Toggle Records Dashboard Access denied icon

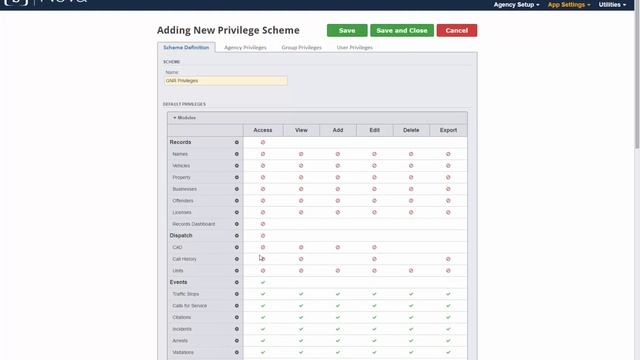[x=263, y=224]
